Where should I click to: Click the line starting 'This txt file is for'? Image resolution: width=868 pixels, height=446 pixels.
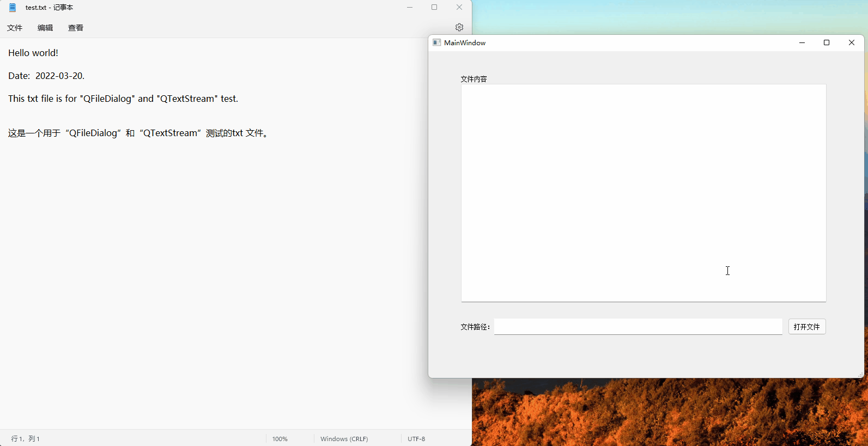(x=123, y=99)
